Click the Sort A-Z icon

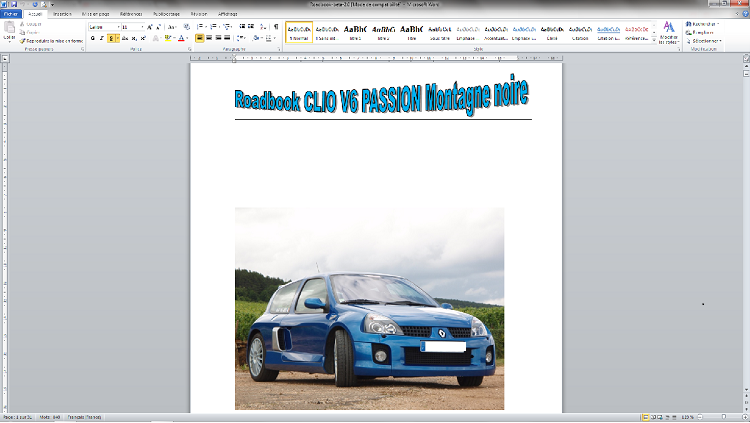click(263, 27)
